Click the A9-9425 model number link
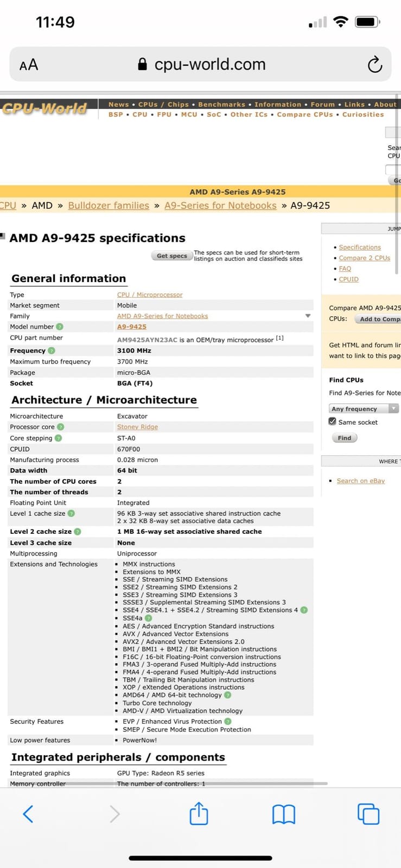The height and width of the screenshot is (868, 401). [x=132, y=327]
